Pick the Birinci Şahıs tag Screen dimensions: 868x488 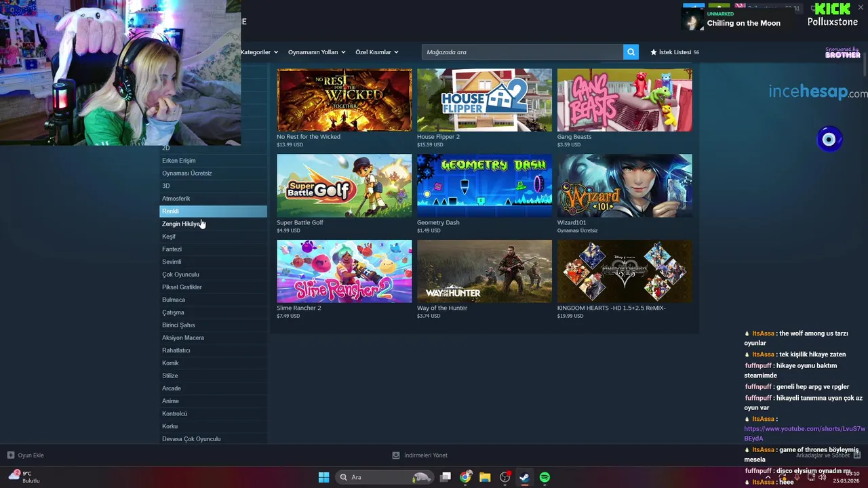pyautogui.click(x=213, y=325)
